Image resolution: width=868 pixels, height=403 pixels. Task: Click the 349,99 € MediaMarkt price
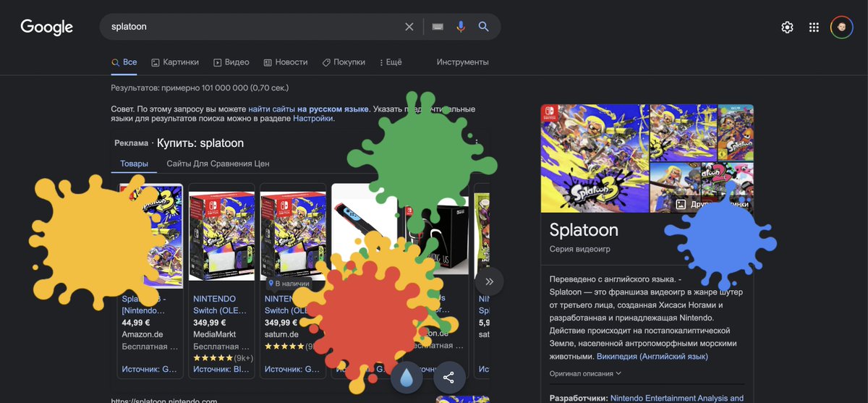[x=210, y=323]
